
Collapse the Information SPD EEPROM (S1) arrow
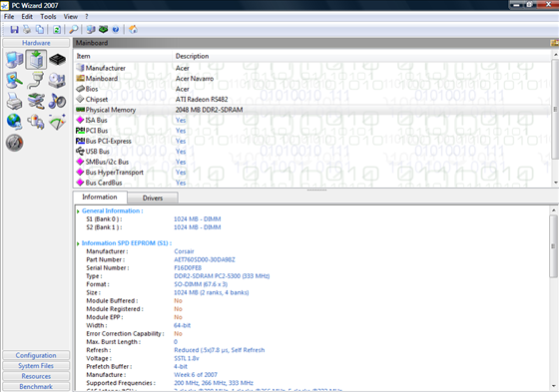pyautogui.click(x=78, y=243)
